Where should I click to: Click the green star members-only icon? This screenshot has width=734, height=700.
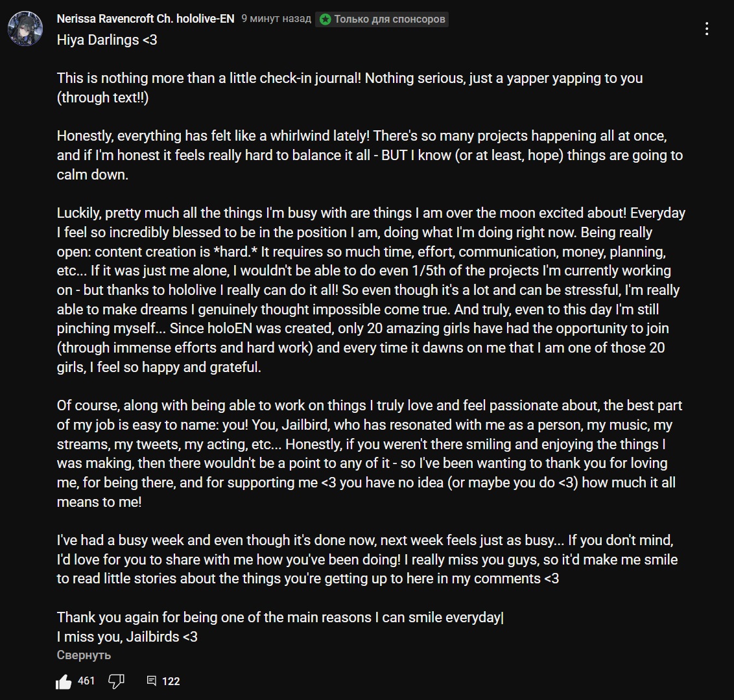click(x=325, y=19)
